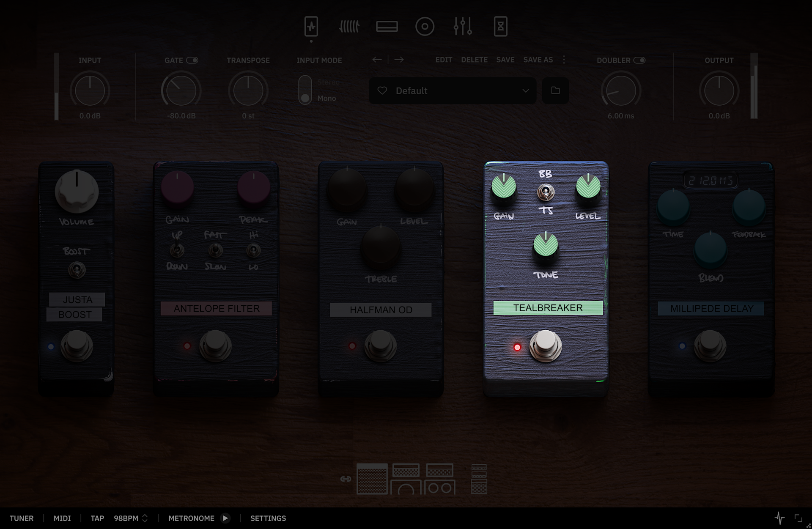This screenshot has width=812, height=529.
Task: Toggle the Gate switch
Action: (192, 60)
